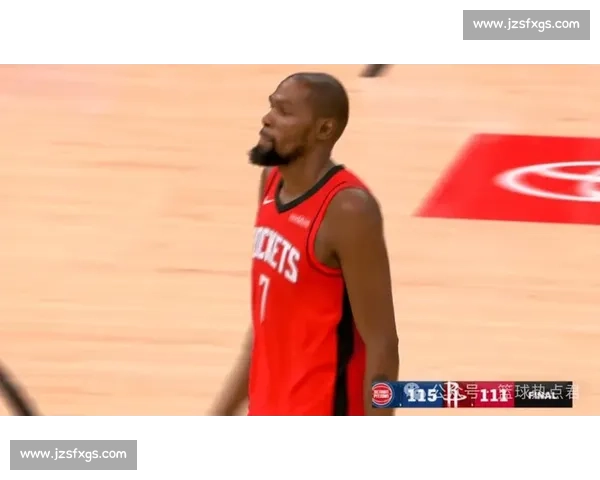
Task: Click the player's beard
Action: [270, 154]
